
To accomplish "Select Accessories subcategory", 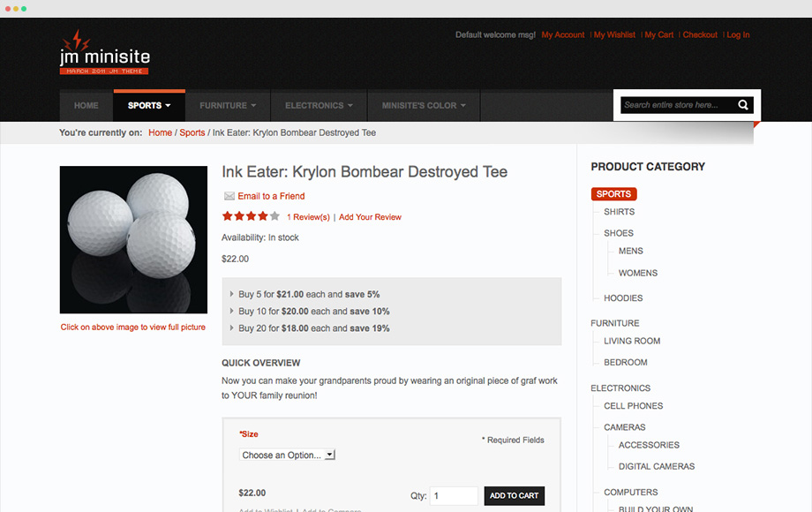I will (649, 445).
